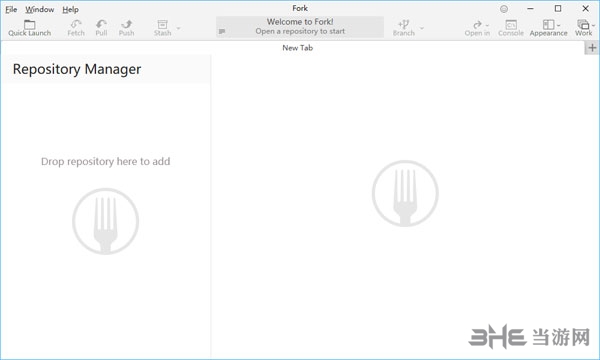Add a new tab with plus button
Viewport: 600px width, 360px height.
coord(592,48)
